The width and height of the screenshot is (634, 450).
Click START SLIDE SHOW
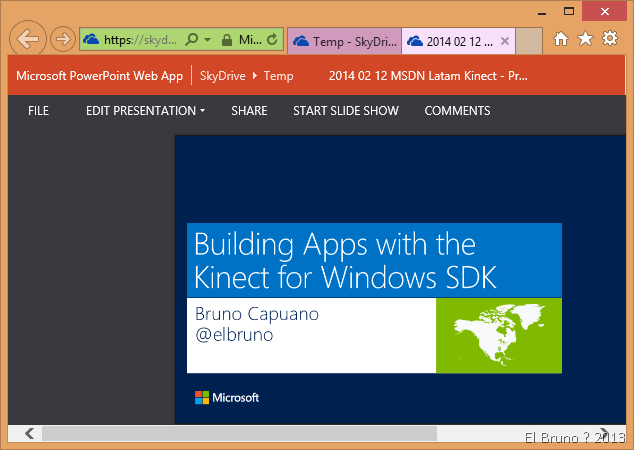pos(345,111)
